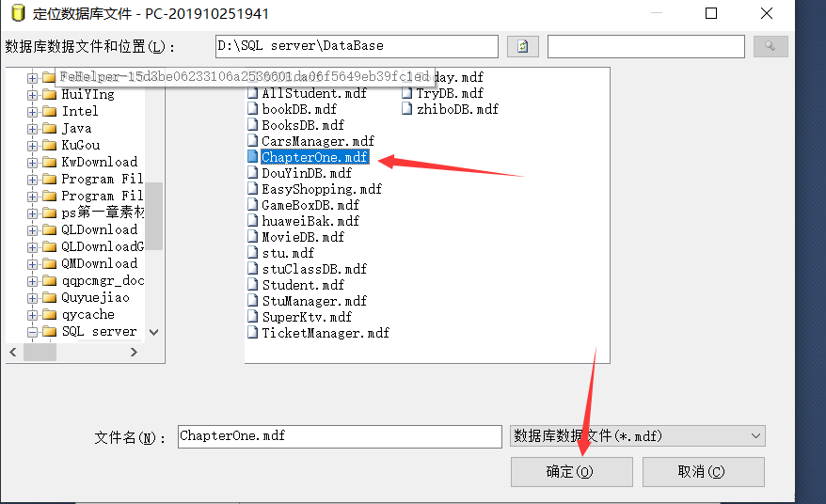Click the database file location path field
Screen dimensions: 826x504
point(357,46)
